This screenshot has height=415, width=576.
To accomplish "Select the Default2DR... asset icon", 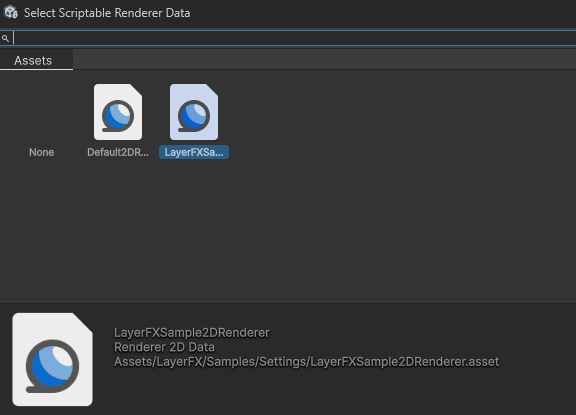I will (118, 112).
